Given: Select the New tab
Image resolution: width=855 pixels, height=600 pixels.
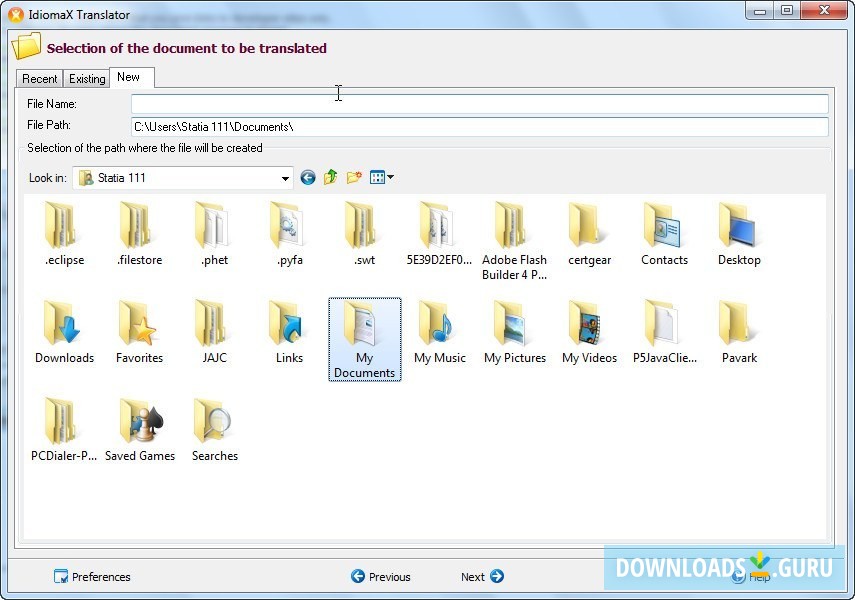Looking at the screenshot, I should [x=131, y=77].
